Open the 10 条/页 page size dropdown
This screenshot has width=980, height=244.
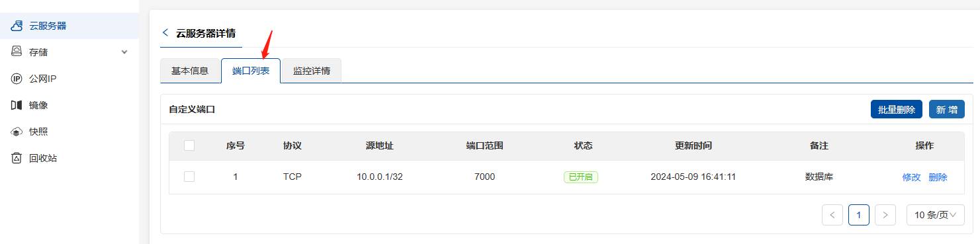[x=935, y=215]
